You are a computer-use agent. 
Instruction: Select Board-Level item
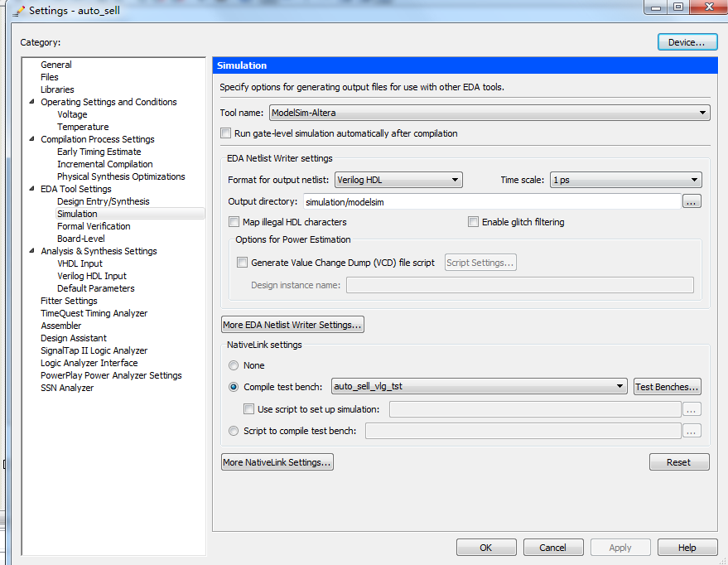(x=81, y=239)
